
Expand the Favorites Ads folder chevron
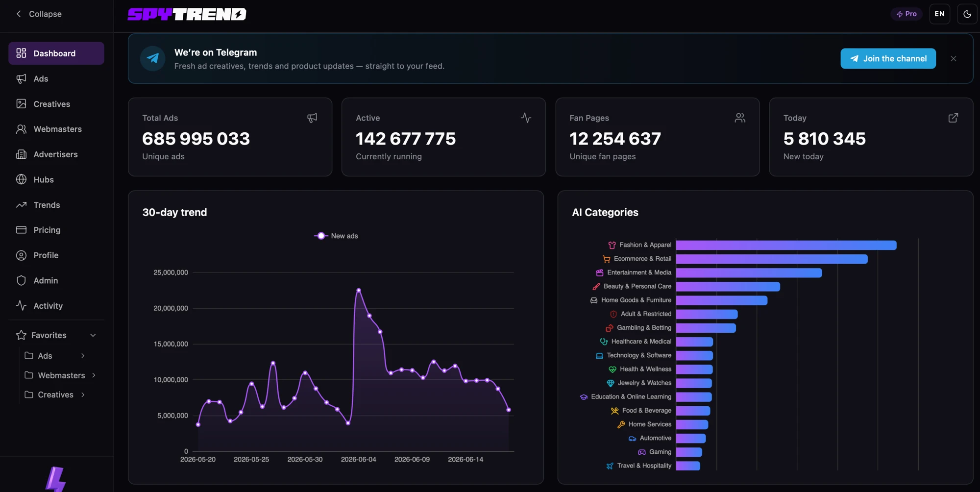point(83,356)
